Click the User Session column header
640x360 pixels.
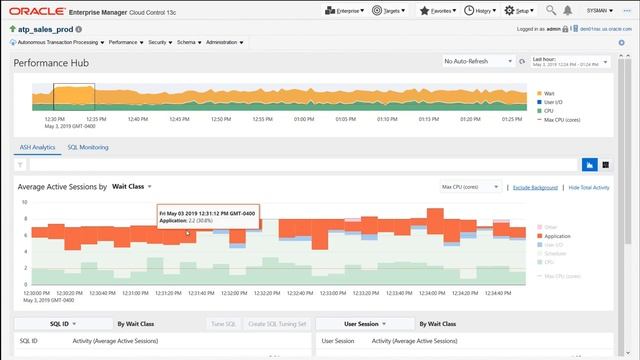click(338, 341)
